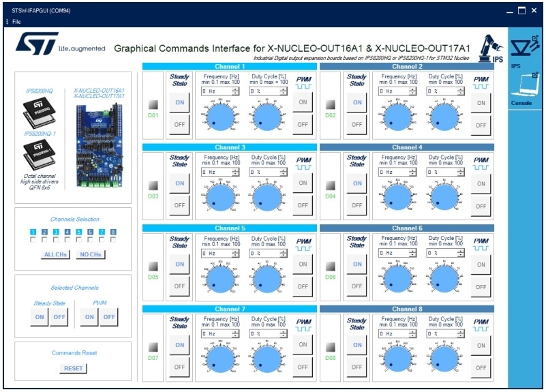Turn Channel 3 Steady State ON
The height and width of the screenshot is (392, 546).
(179, 183)
